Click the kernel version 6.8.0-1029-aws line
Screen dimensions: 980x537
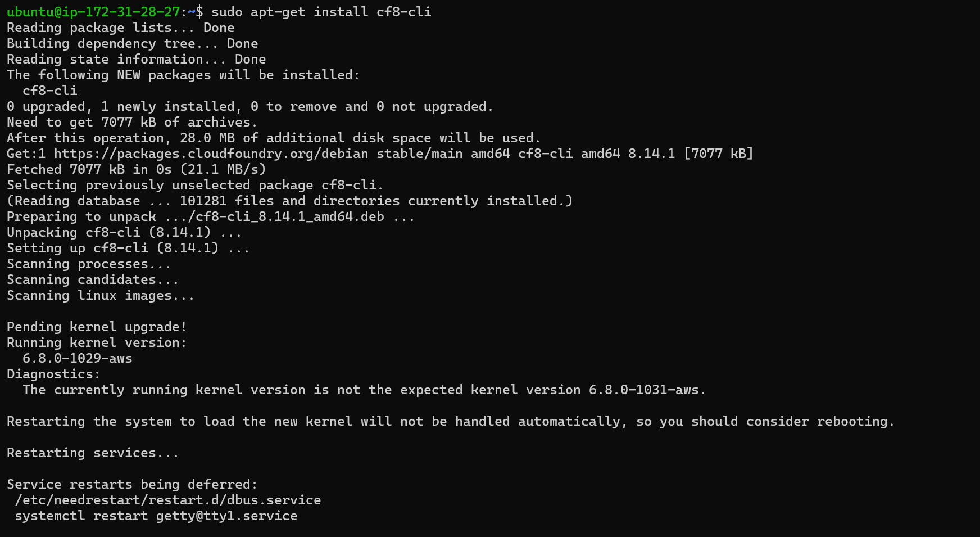click(x=78, y=358)
